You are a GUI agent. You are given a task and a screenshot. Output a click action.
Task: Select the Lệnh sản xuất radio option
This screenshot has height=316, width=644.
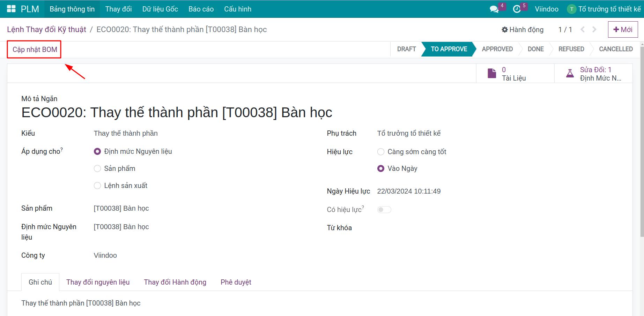[97, 186]
